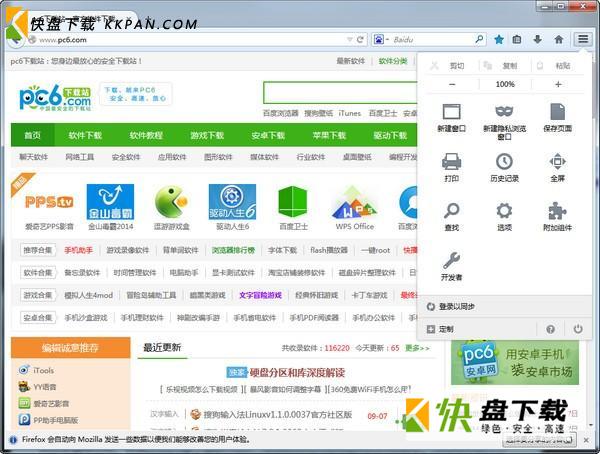Open the 手机助手 red link

[78, 250]
